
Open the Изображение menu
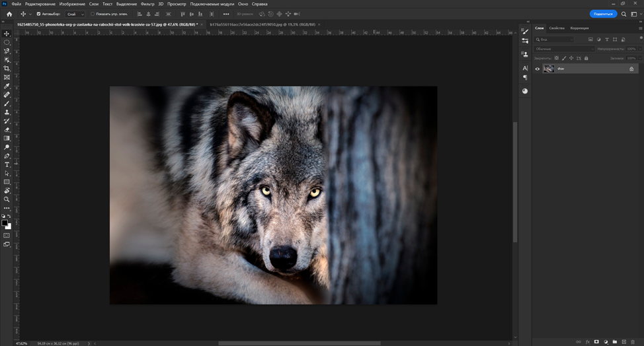click(72, 4)
